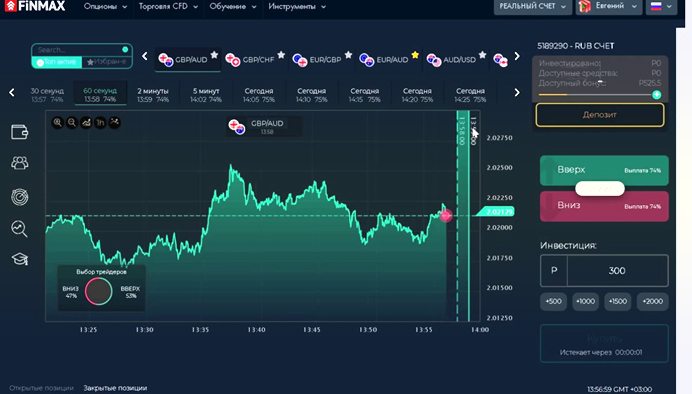Screen dimensions: 692x394
Task: Click the FiNMAX logo
Action: 35,6
